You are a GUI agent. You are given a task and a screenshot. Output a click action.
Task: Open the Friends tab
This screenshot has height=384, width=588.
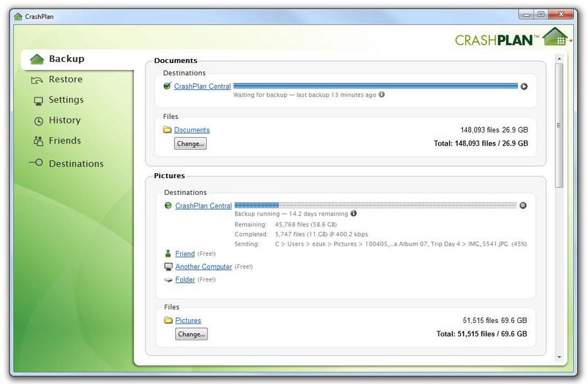[64, 141]
